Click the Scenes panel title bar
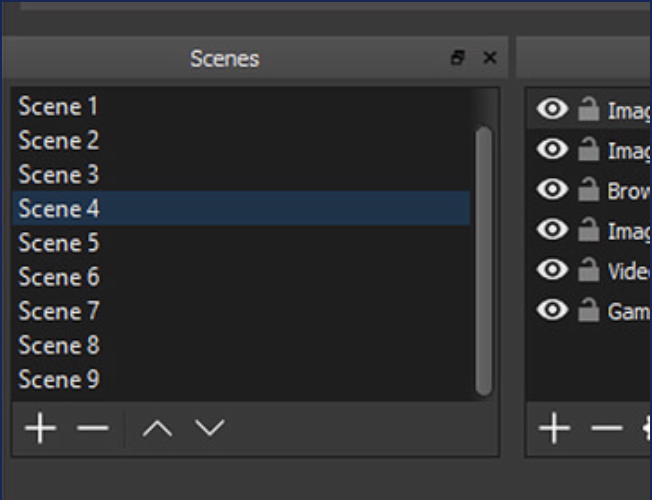 pyautogui.click(x=224, y=58)
